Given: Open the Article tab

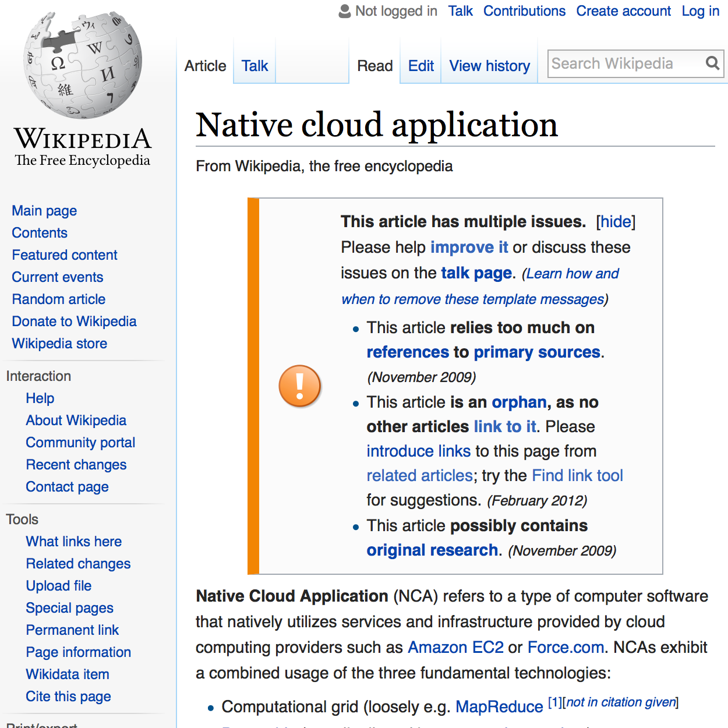Looking at the screenshot, I should point(205,66).
